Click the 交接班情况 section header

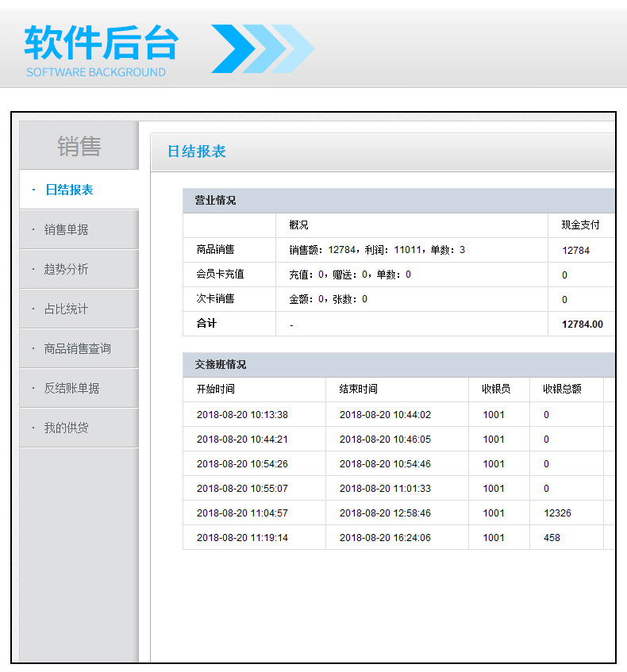click(x=221, y=364)
